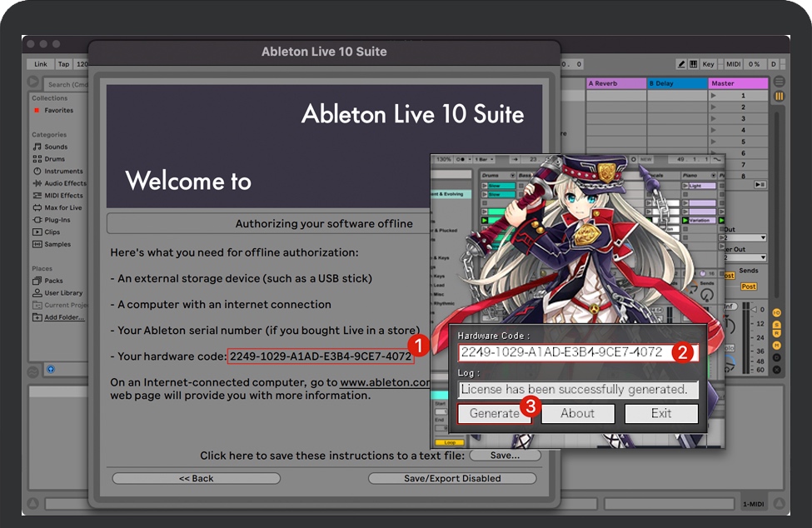The width and height of the screenshot is (812, 528).
Task: Toggle Draw Mode pencil button
Action: [681, 64]
